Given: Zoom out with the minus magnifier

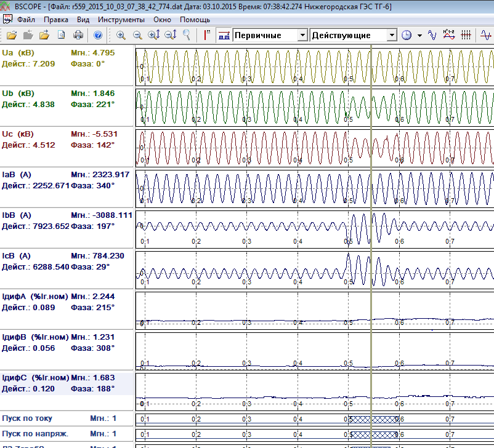Looking at the screenshot, I should pos(137,35).
